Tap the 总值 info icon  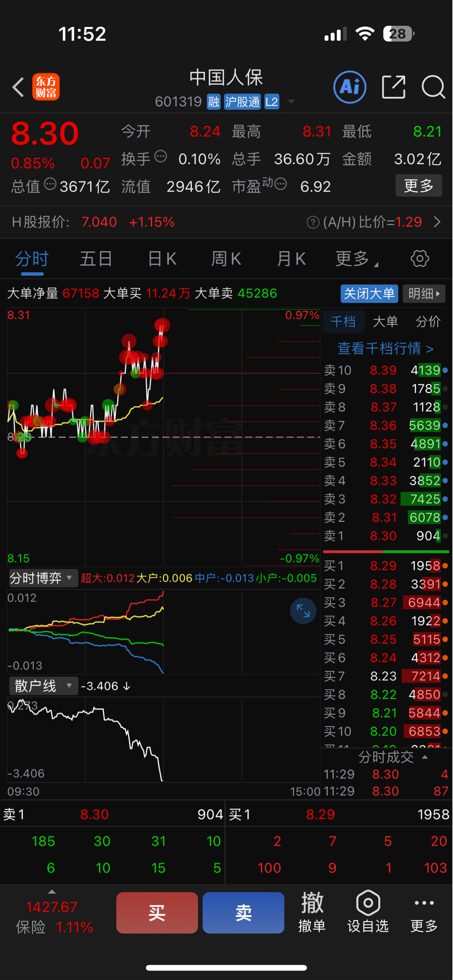[50, 184]
